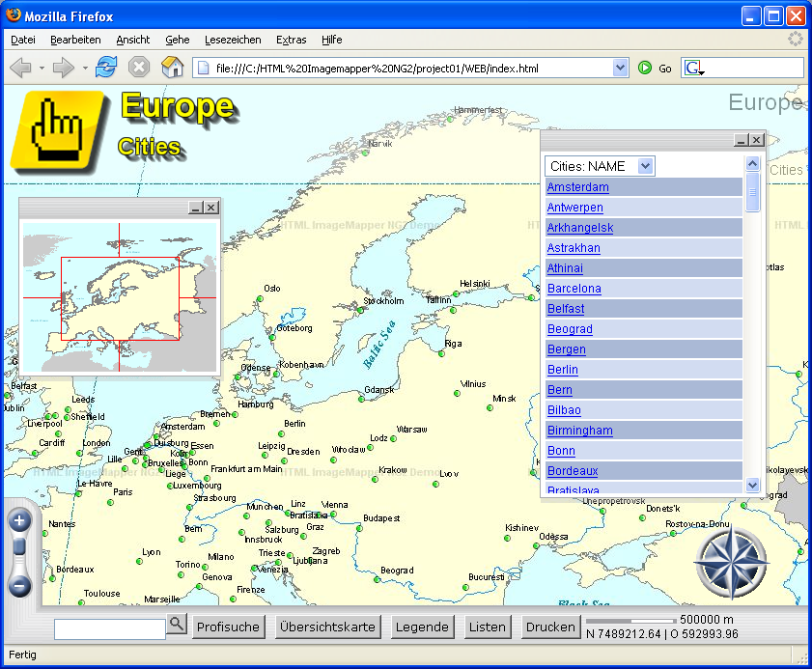Image resolution: width=812 pixels, height=669 pixels.
Task: Open the Extras menu
Action: click(291, 40)
